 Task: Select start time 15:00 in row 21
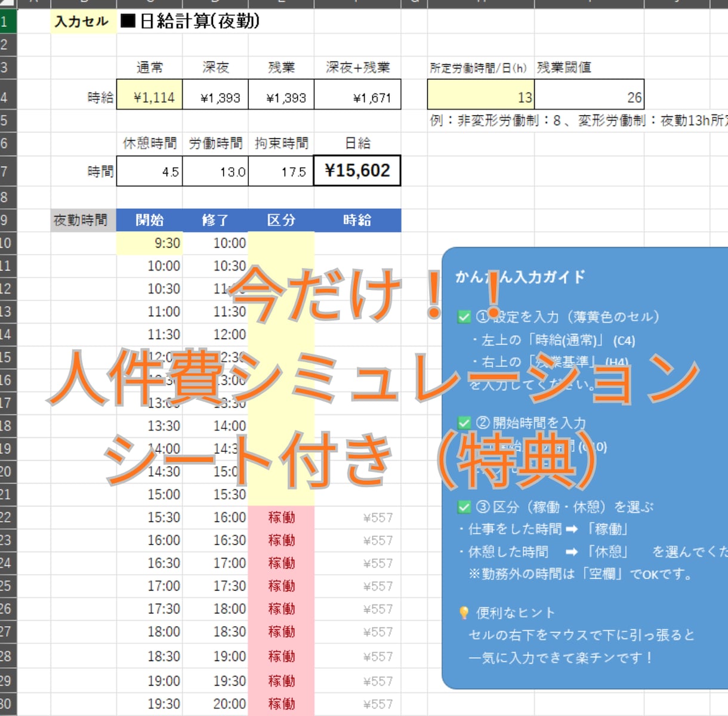(x=149, y=495)
